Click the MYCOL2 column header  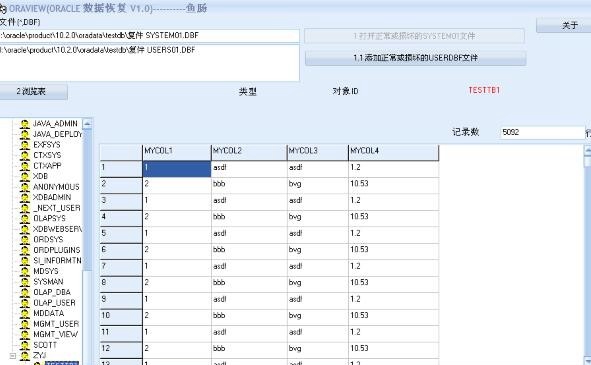(x=249, y=151)
